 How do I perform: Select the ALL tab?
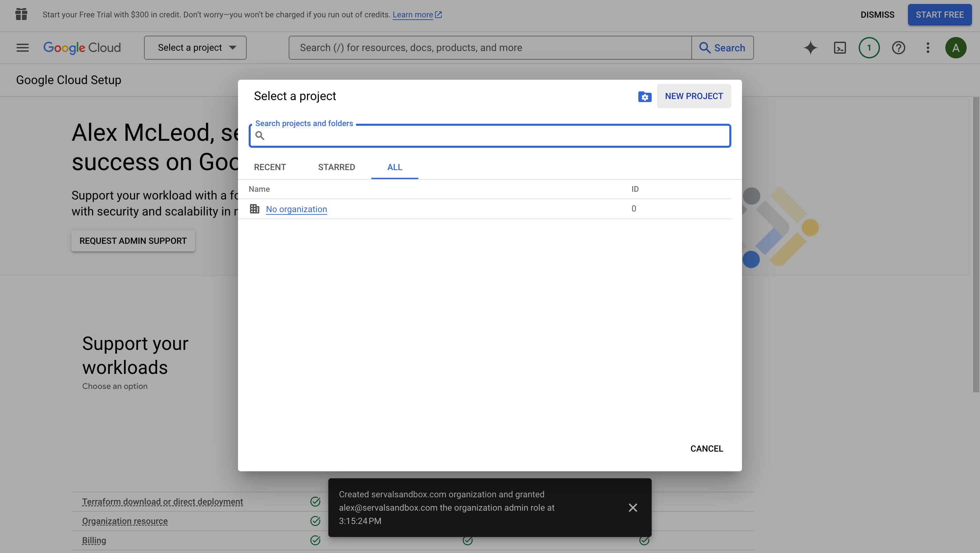pyautogui.click(x=395, y=167)
